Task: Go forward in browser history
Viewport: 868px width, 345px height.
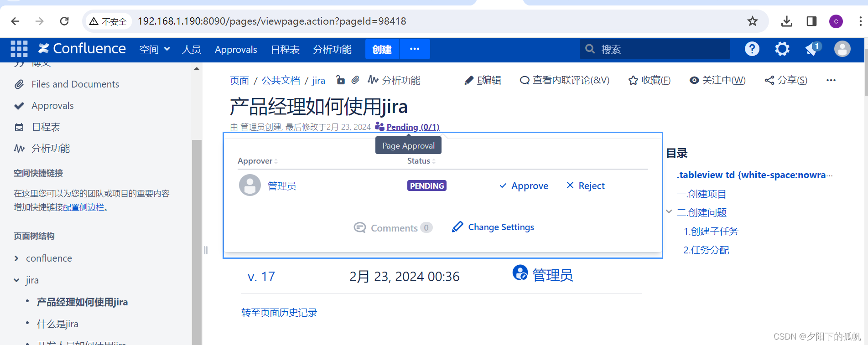Action: coord(40,21)
